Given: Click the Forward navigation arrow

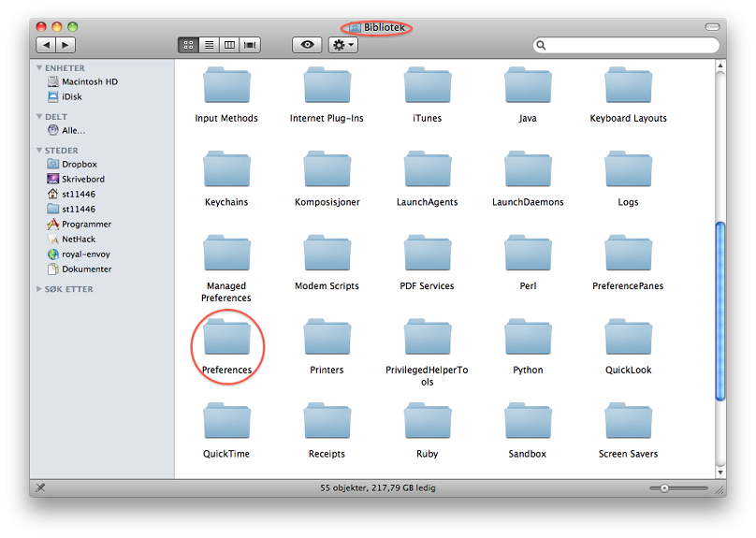Looking at the screenshot, I should pyautogui.click(x=65, y=45).
